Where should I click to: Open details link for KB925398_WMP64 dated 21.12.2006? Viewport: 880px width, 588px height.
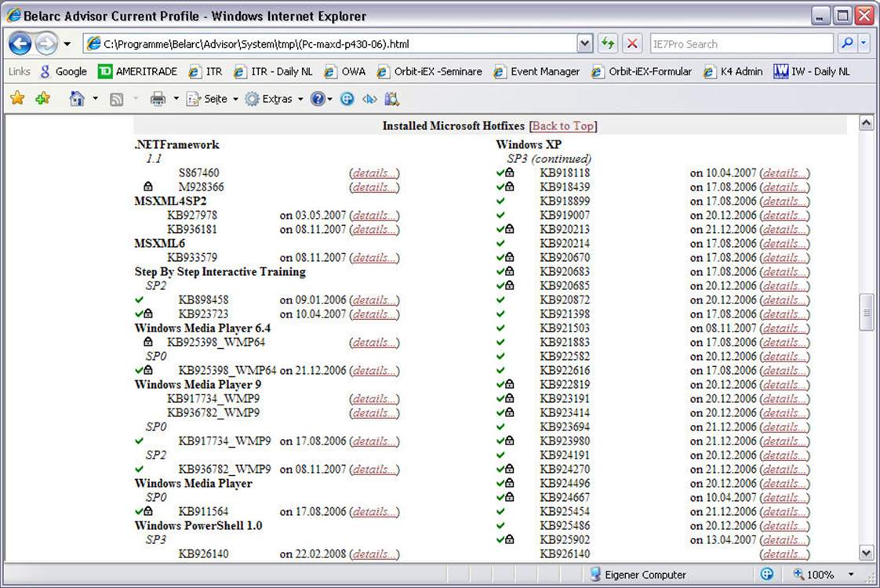[374, 371]
